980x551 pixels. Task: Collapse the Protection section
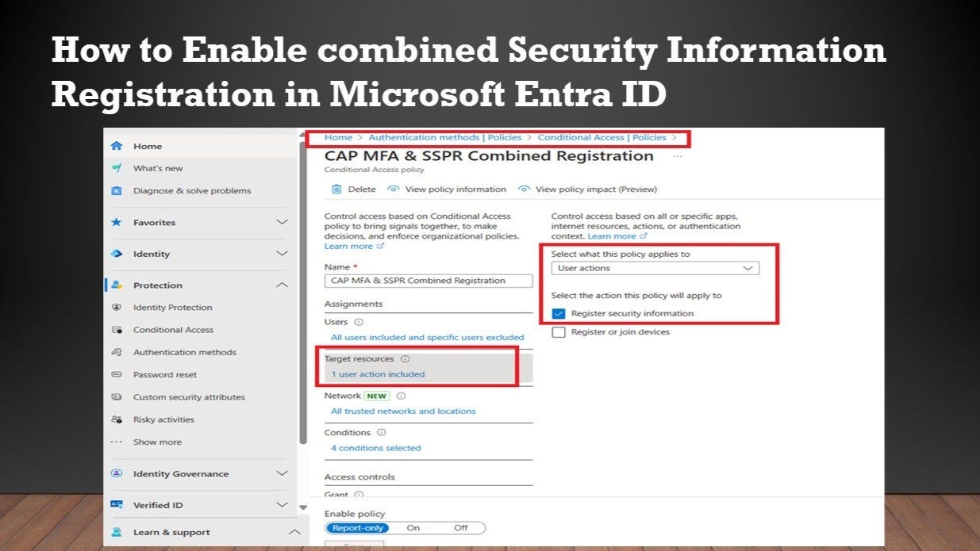[281, 285]
